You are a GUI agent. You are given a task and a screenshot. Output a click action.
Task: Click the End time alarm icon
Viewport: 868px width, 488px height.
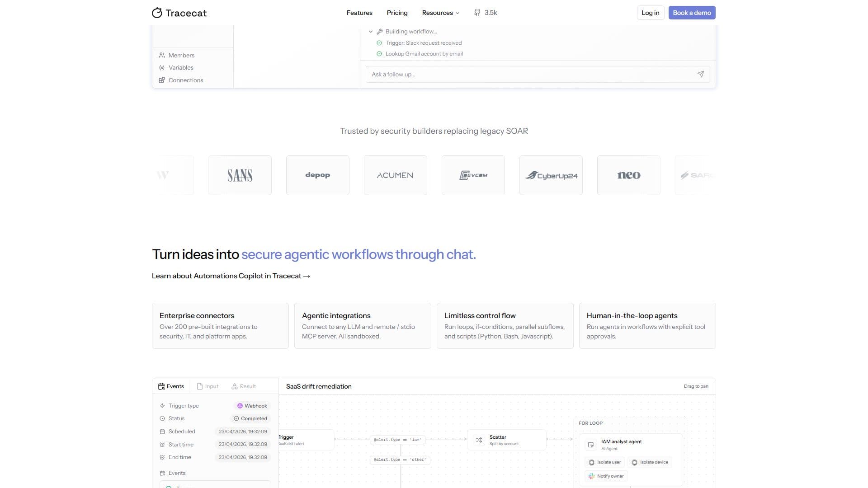coord(162,457)
